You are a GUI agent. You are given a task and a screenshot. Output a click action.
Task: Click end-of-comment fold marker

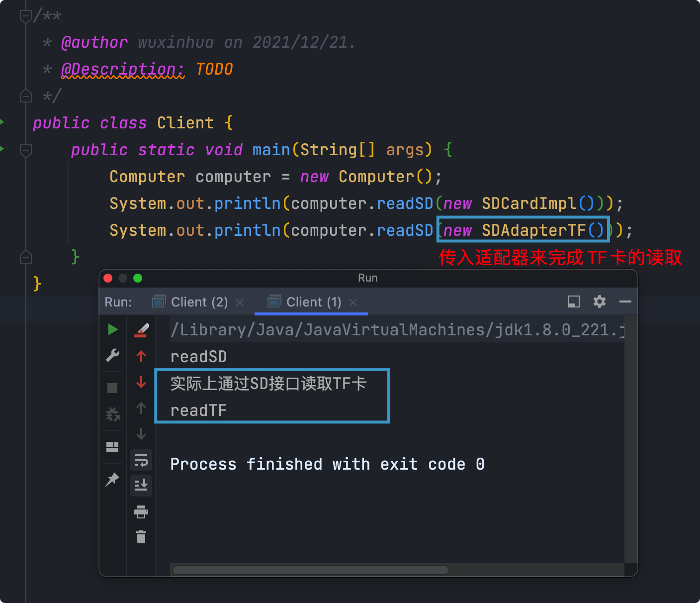point(26,96)
